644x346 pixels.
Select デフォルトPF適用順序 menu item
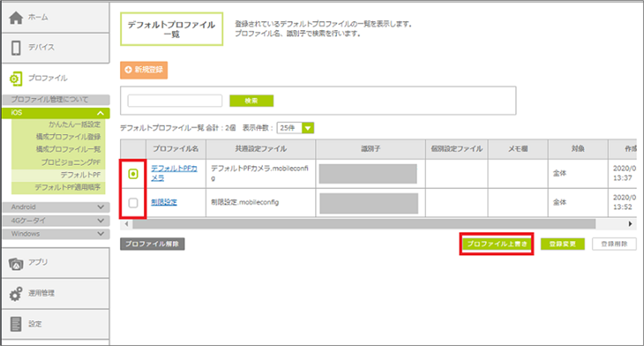click(x=68, y=187)
